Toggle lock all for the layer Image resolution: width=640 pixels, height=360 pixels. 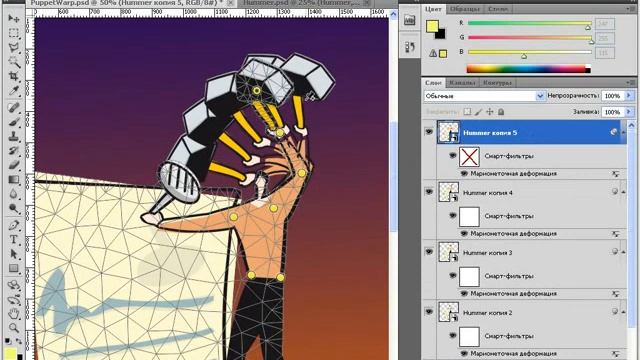point(501,112)
